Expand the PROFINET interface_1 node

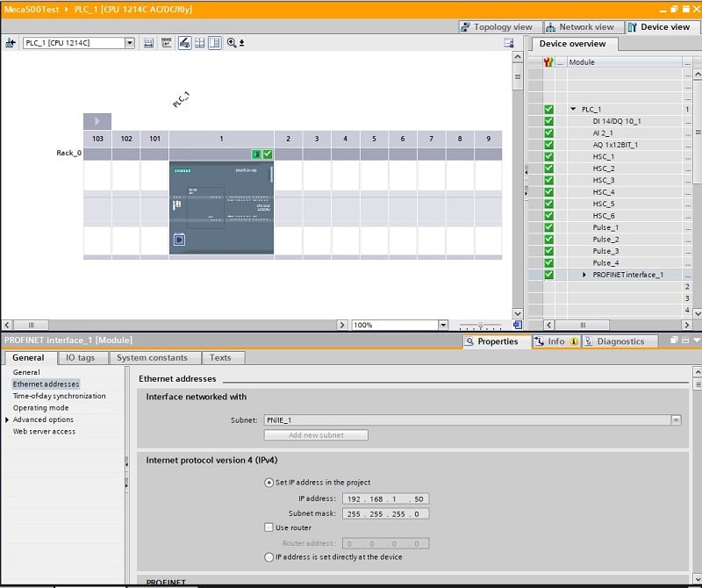(x=584, y=275)
